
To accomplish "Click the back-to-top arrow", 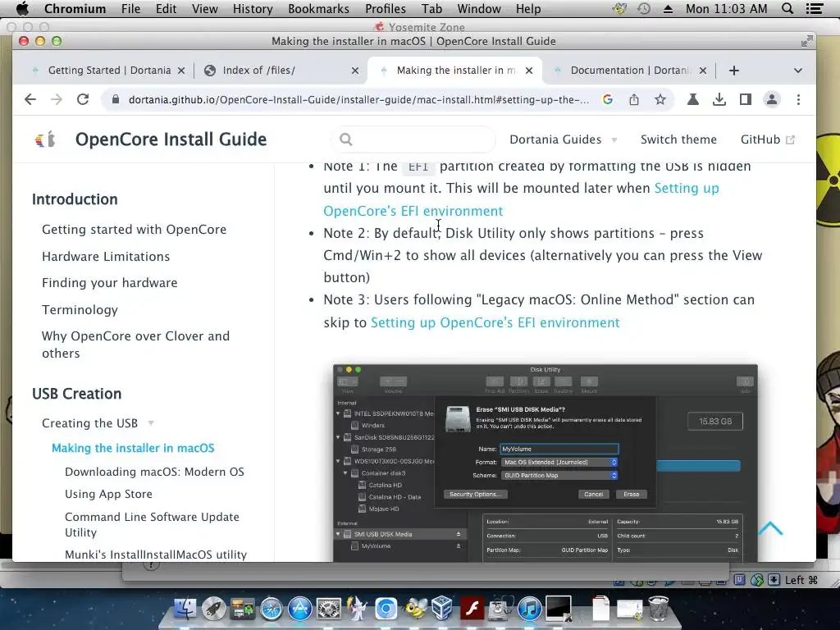I will point(770,528).
